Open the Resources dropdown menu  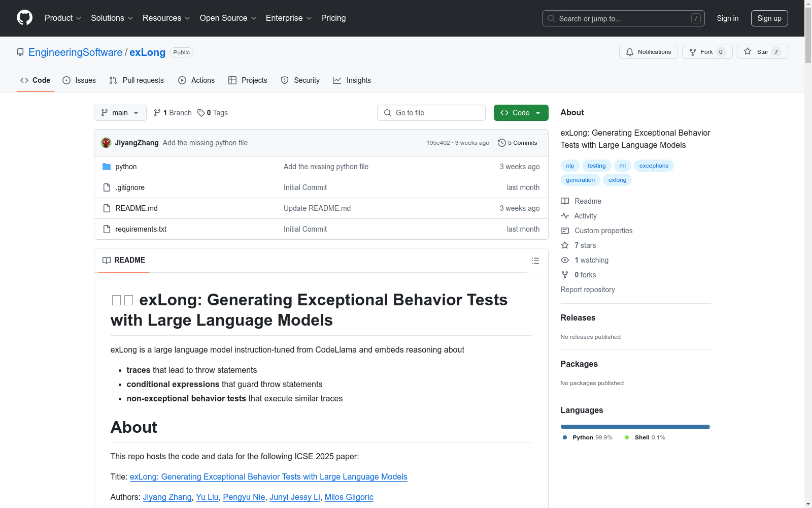coord(166,18)
